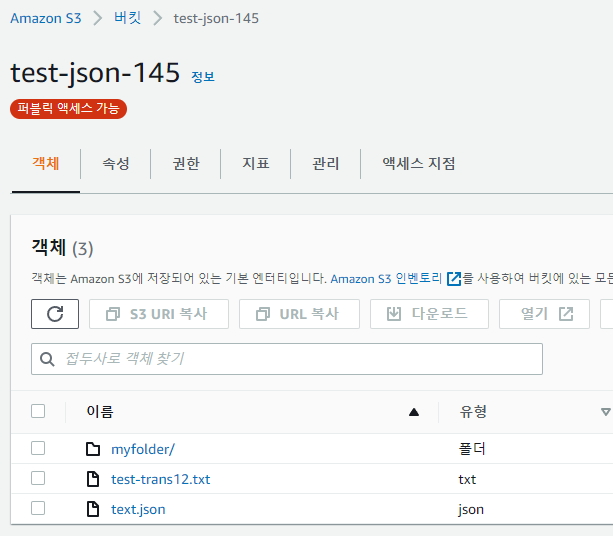Click the file icon beside test-trans12.txt
The width and height of the screenshot is (613, 536).
[93, 479]
